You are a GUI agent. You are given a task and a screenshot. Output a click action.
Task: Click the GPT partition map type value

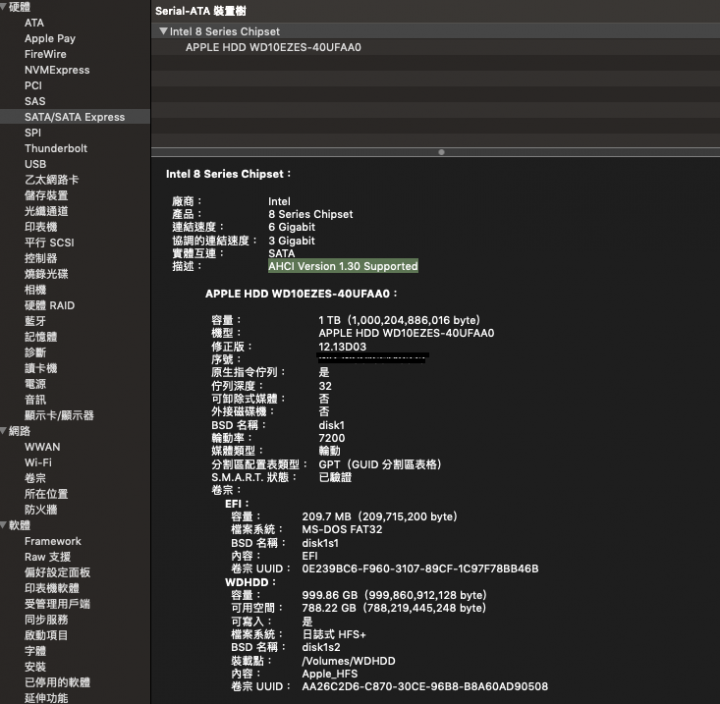pyautogui.click(x=380, y=464)
